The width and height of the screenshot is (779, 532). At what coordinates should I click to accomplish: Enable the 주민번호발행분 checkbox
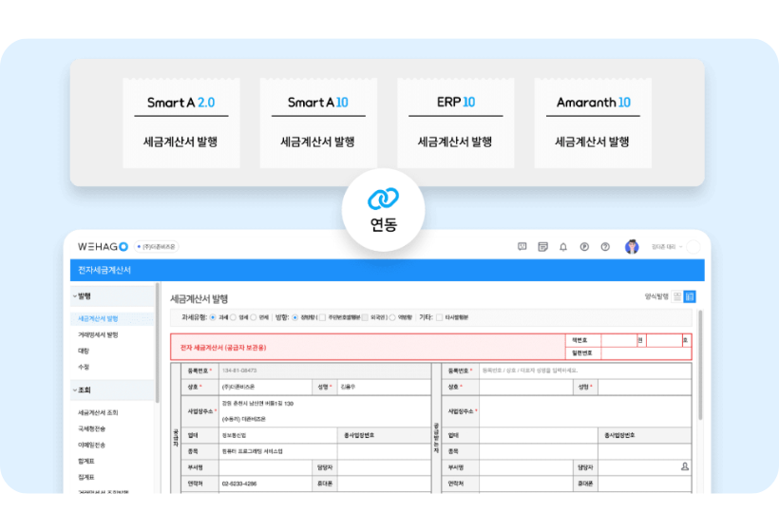pyautogui.click(x=322, y=317)
